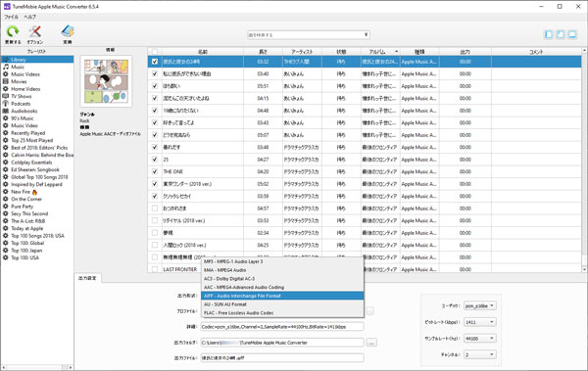Uncheck the track named 25

tap(155, 160)
